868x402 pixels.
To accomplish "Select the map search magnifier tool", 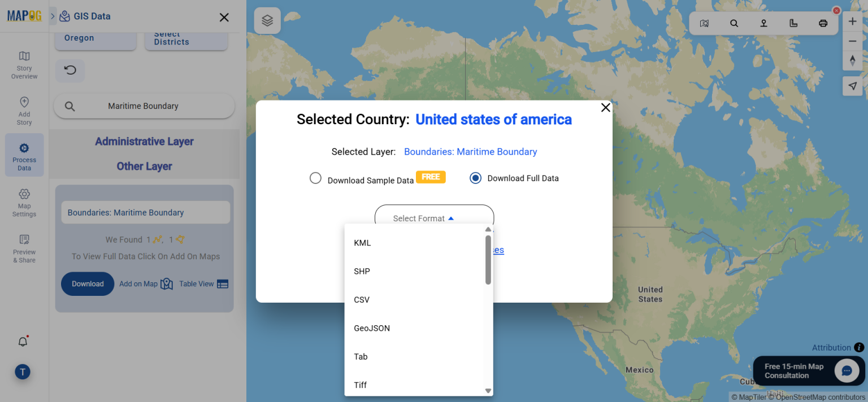I will pos(734,23).
